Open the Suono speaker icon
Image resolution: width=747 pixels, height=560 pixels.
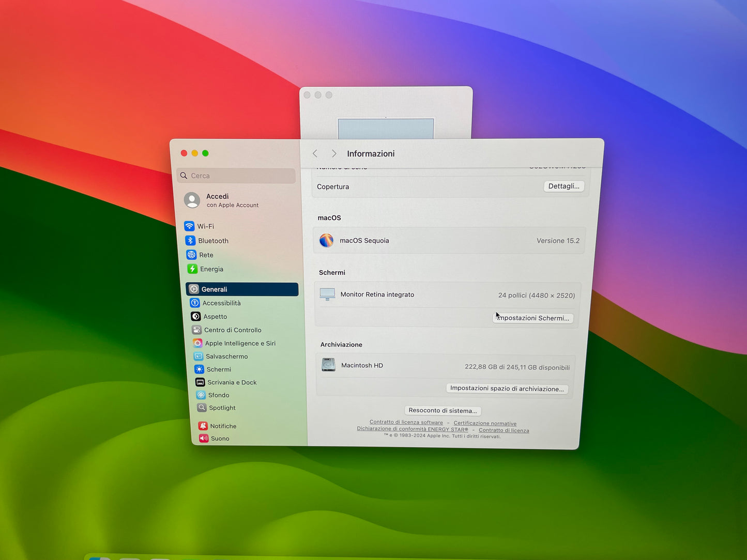204,438
